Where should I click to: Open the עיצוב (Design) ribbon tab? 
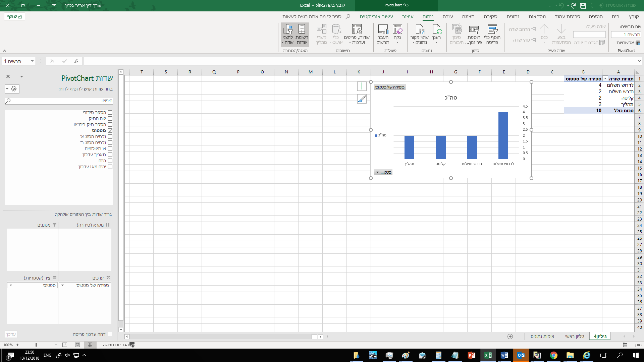click(x=408, y=16)
